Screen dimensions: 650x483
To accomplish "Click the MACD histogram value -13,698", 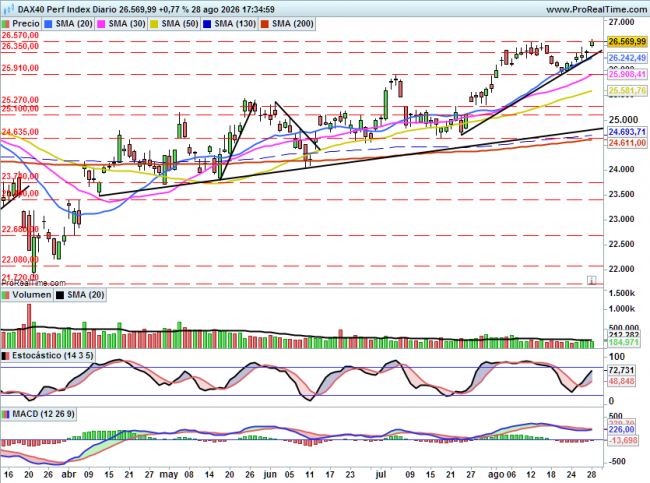I will [x=622, y=440].
